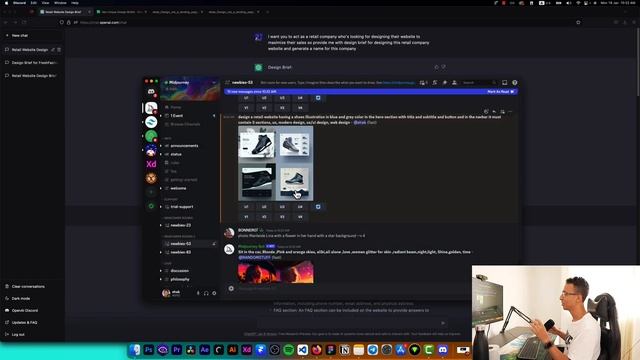Start New chat in ChatGPT
Screen dimensions: 640x360
click(33, 36)
